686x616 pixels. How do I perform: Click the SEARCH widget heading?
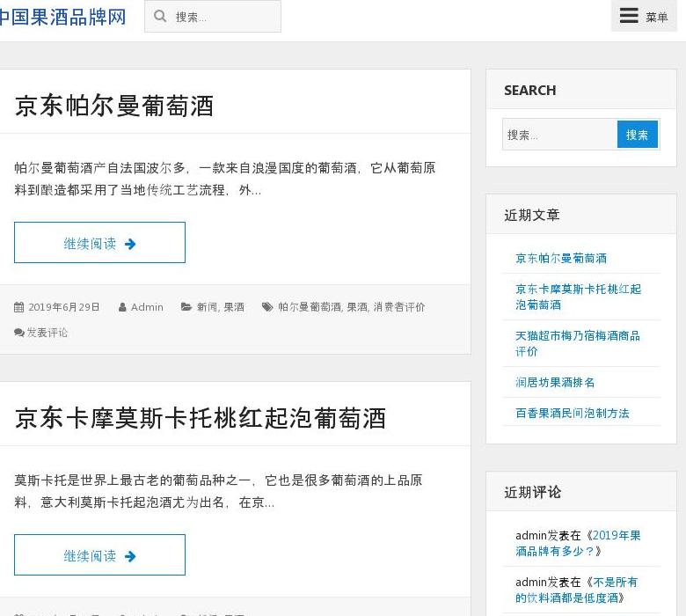529,90
